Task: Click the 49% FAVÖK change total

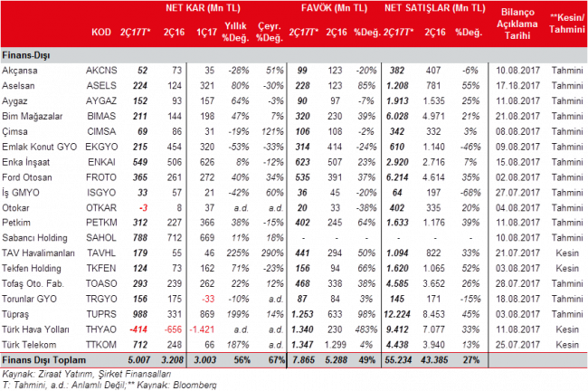Action: click(x=367, y=359)
